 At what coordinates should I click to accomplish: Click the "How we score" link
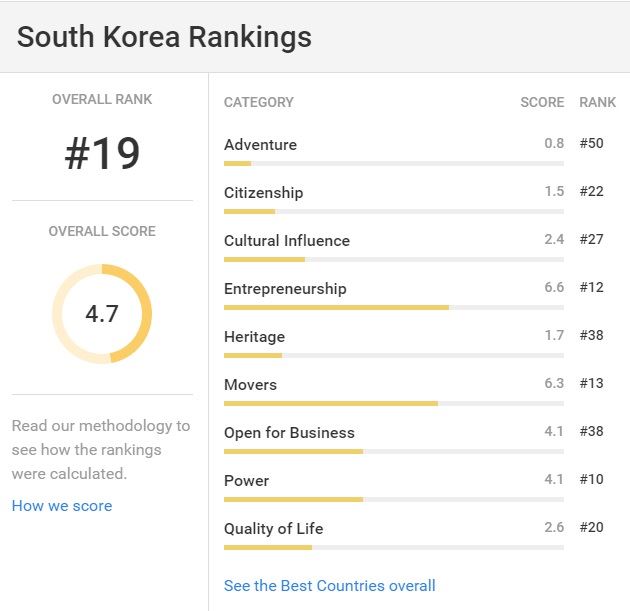(x=62, y=506)
